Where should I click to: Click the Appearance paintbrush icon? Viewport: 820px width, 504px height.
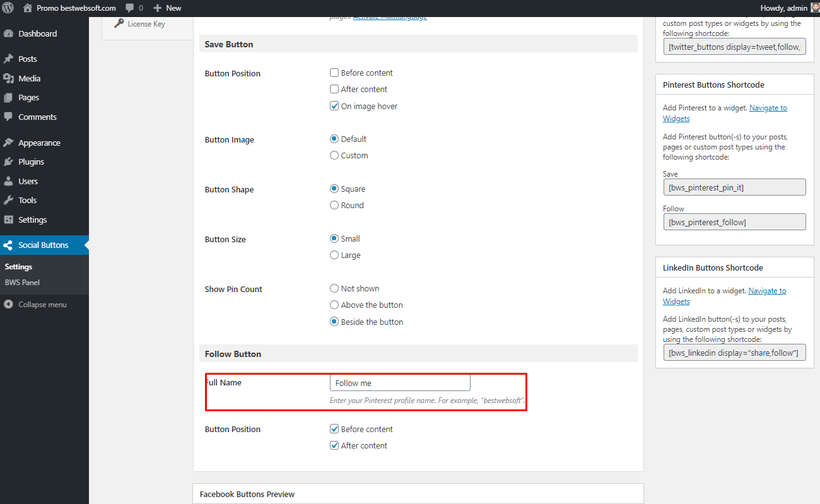pyautogui.click(x=8, y=143)
